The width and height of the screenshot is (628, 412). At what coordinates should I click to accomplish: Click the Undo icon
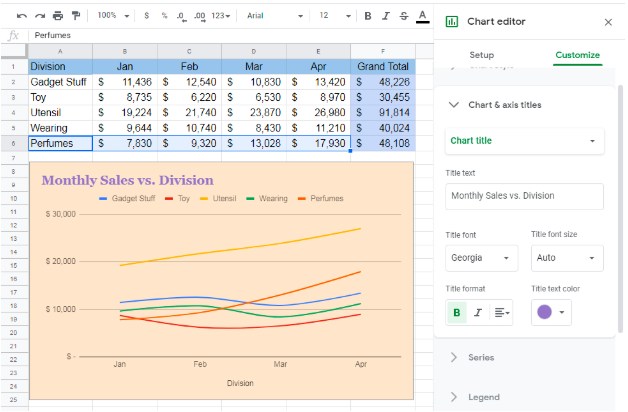click(x=22, y=16)
